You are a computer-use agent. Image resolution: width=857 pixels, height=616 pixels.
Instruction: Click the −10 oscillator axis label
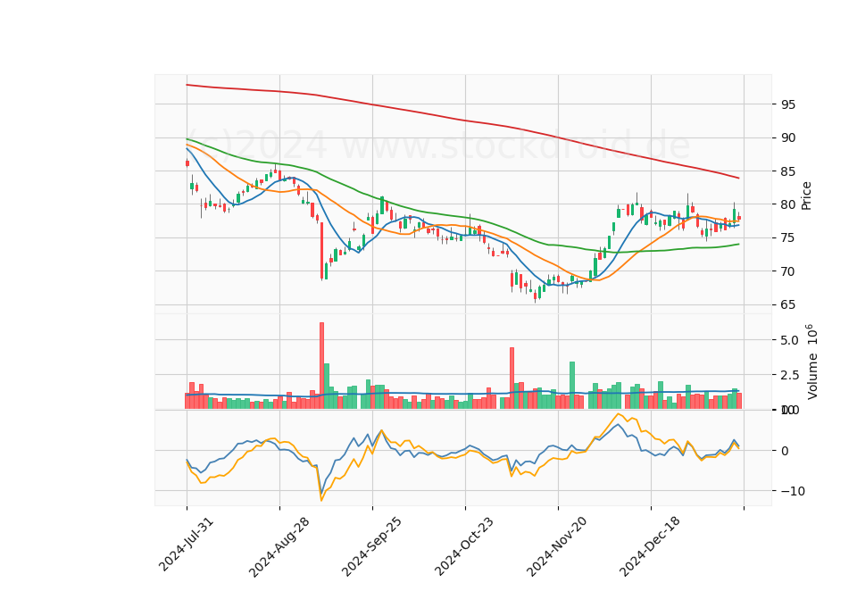click(793, 491)
